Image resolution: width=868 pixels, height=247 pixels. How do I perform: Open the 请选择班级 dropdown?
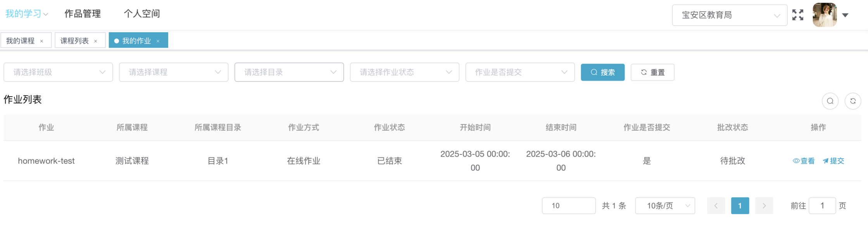pos(58,72)
